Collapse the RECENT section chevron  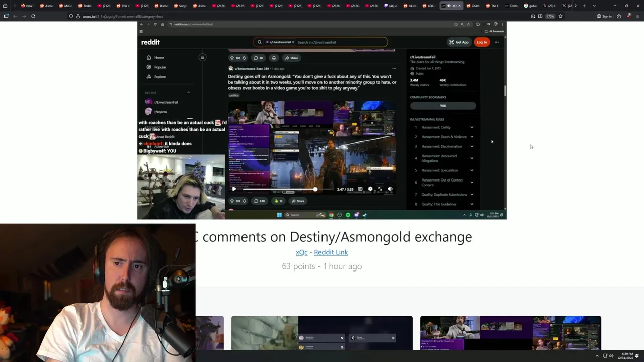[x=189, y=93]
